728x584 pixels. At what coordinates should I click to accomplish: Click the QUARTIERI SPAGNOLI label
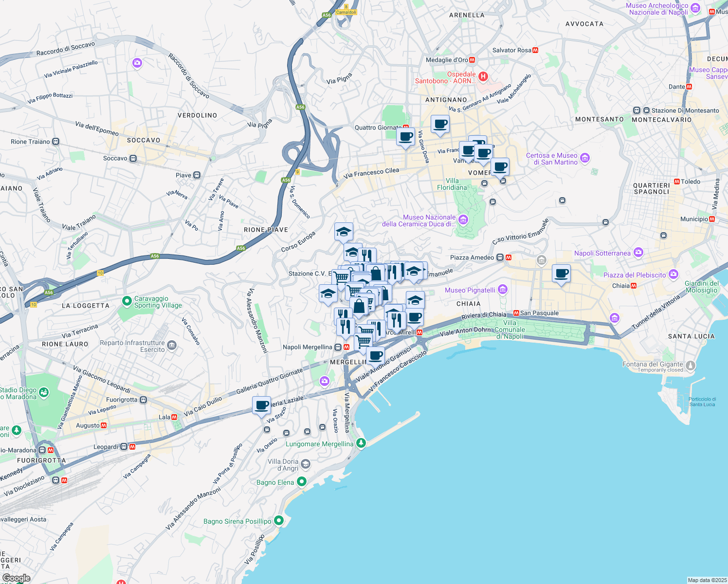pyautogui.click(x=652, y=189)
